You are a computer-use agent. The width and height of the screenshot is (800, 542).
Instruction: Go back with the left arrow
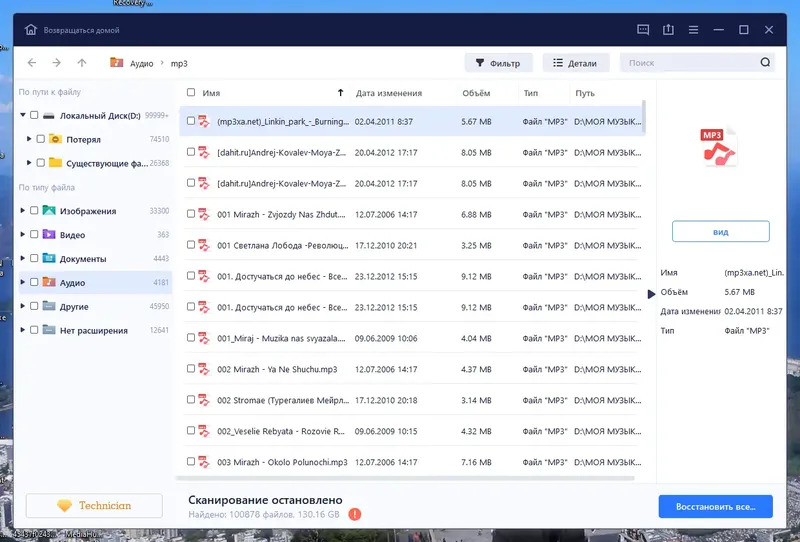(32, 63)
